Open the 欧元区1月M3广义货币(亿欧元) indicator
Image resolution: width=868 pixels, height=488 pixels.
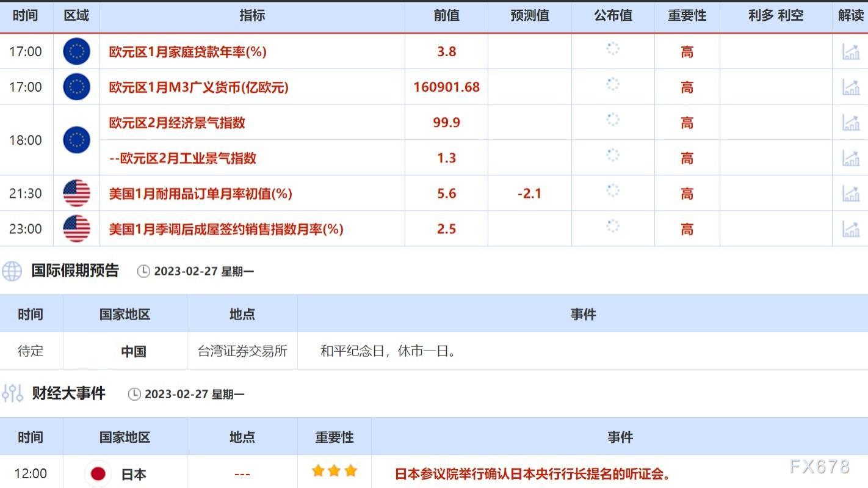click(x=199, y=87)
